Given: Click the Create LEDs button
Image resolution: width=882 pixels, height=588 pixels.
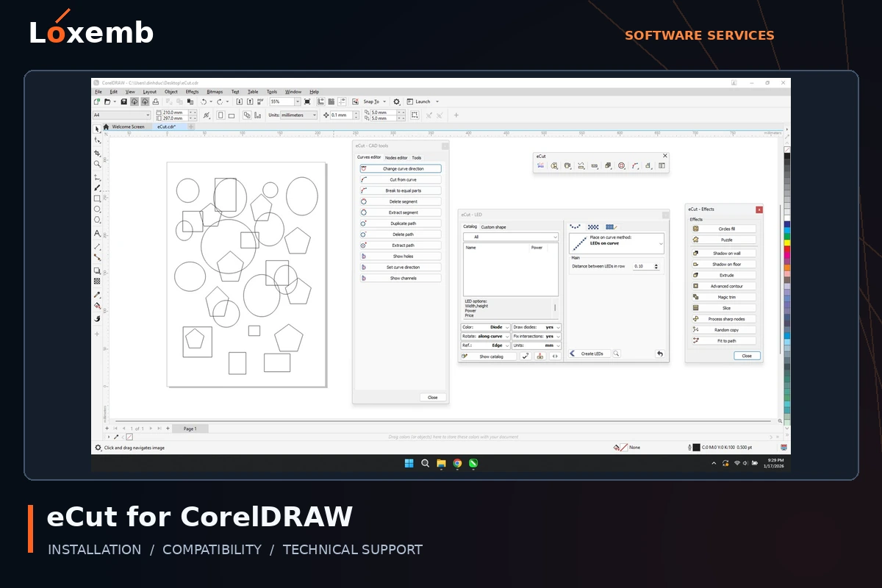Looking at the screenshot, I should click(590, 354).
